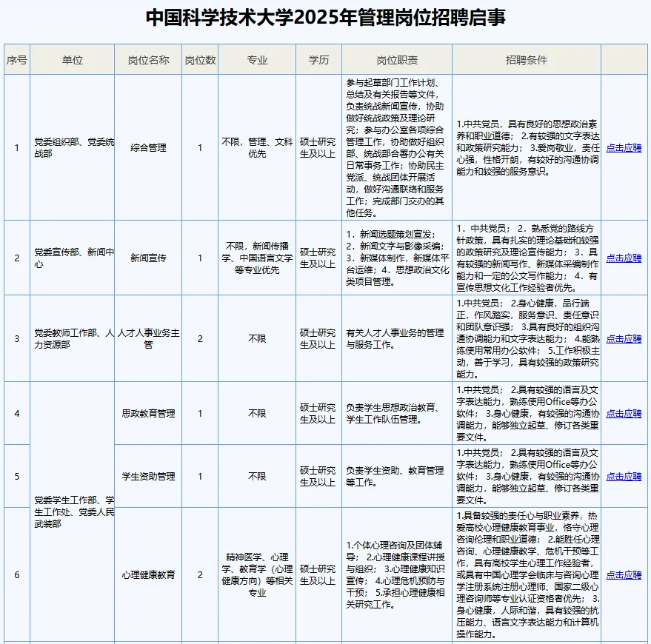This screenshot has width=651, height=644.
Task: Click apply link for 思政教育管理
Action: point(624,413)
